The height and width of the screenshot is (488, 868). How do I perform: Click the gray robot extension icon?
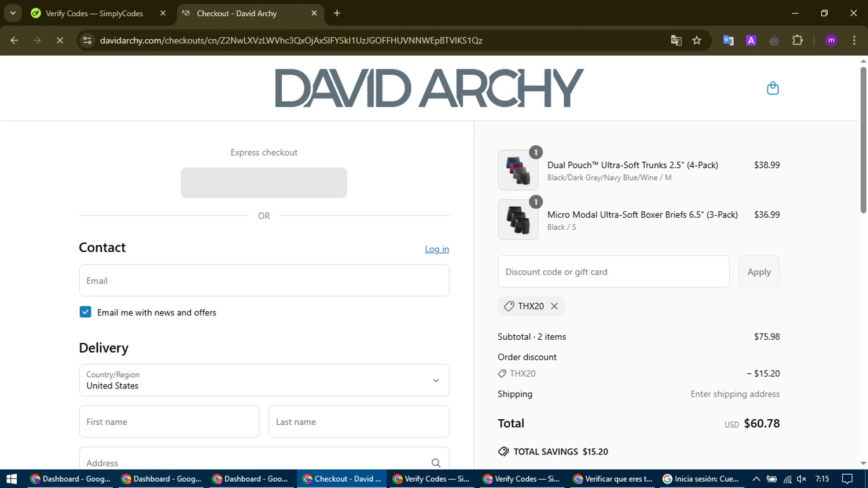[774, 41]
